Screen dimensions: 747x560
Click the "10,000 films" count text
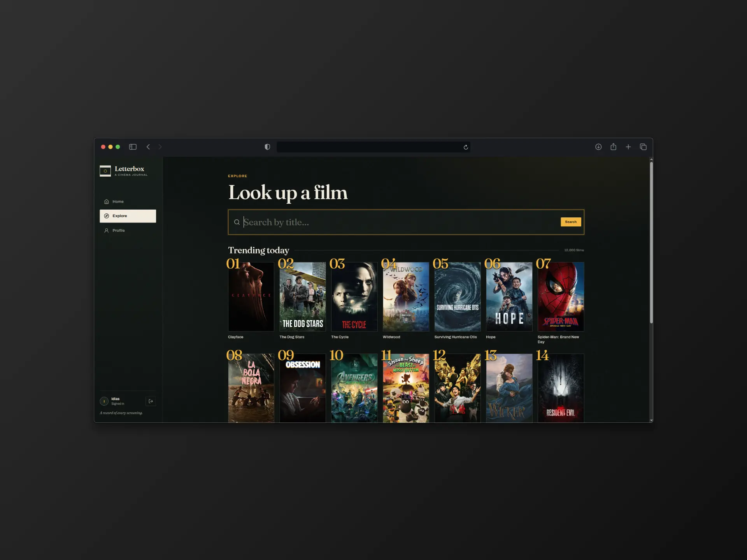click(x=574, y=250)
